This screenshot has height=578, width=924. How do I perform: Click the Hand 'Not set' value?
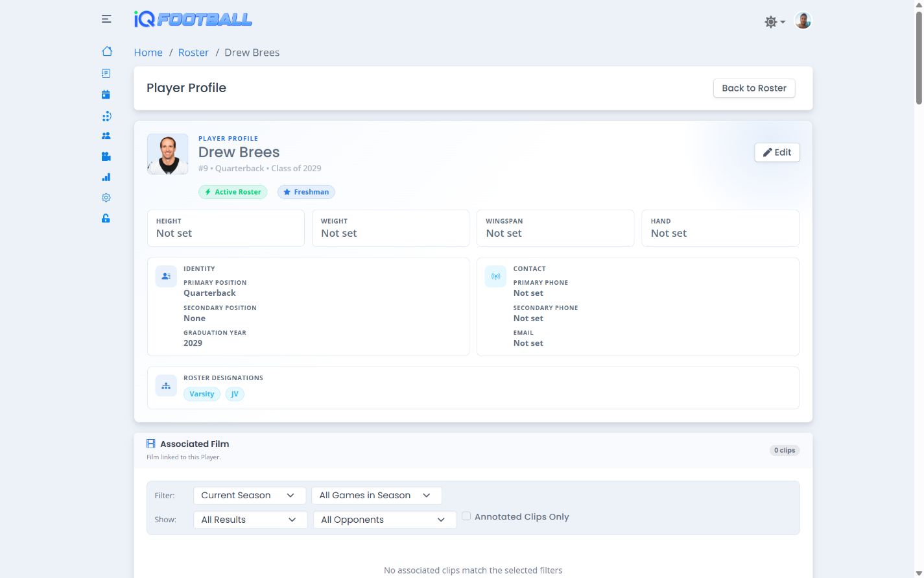point(669,234)
